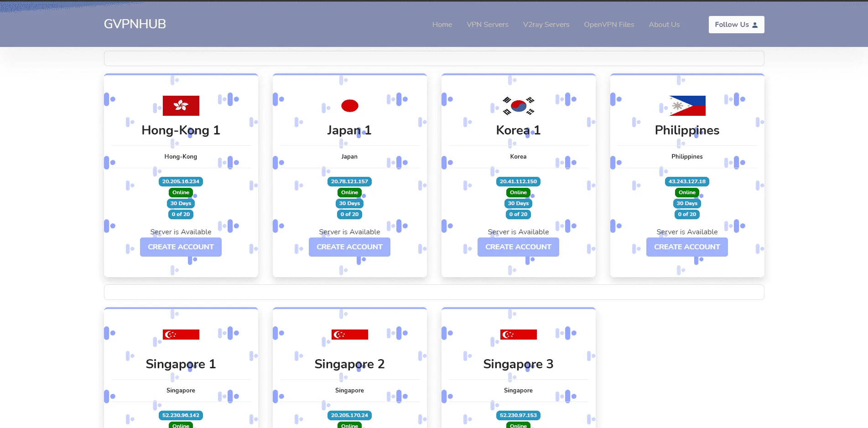Click 0 of 20 badge on Philippines card
Viewport: 868px width, 428px height.
(x=687, y=214)
